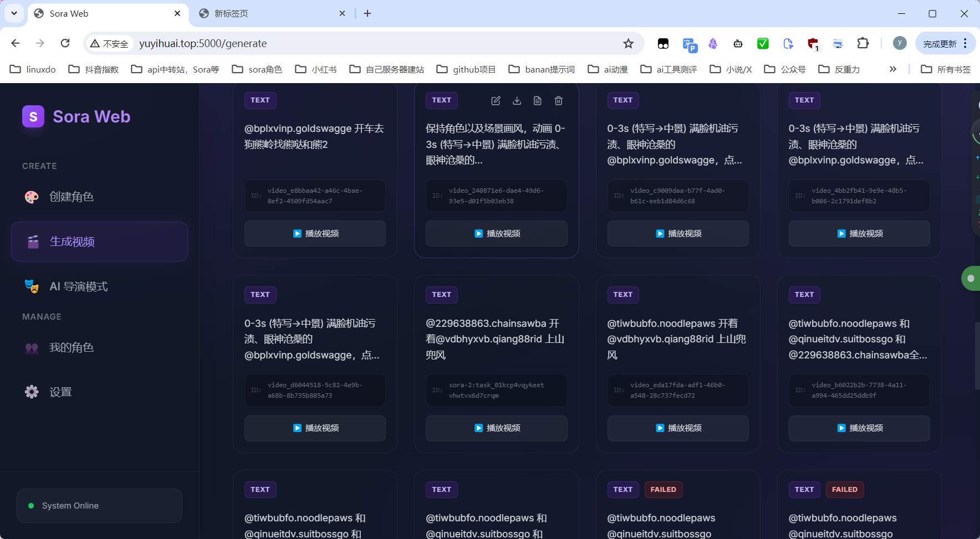Play video for video_b6022b2b card
Image resolution: width=980 pixels, height=539 pixels.
click(x=859, y=428)
